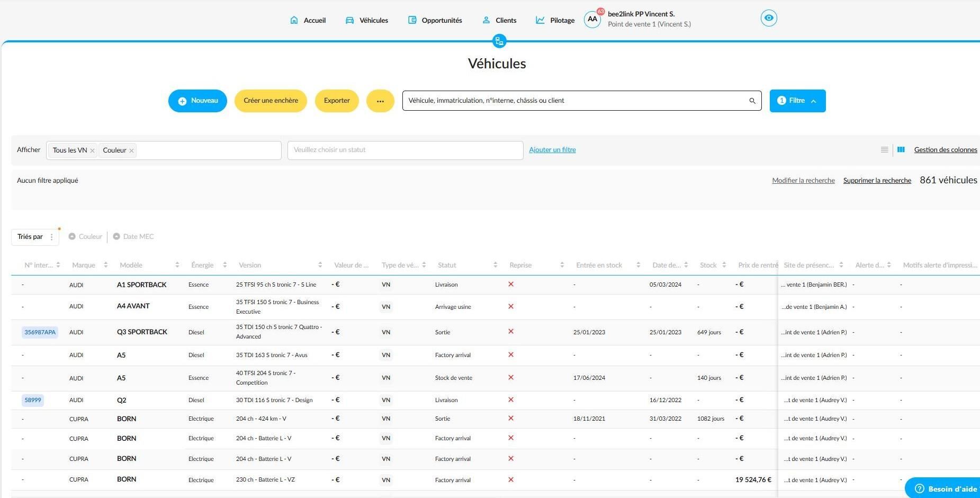
Task: Toggle the Date MEC sort chip
Action: point(133,237)
